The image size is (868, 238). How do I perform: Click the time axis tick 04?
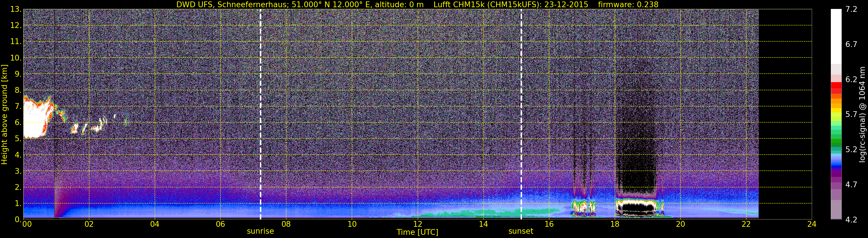click(x=155, y=224)
